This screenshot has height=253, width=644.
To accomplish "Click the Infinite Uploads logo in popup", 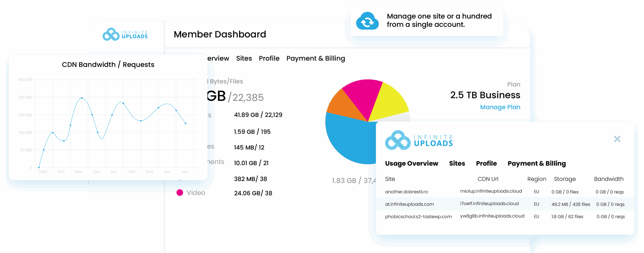I will (x=419, y=140).
